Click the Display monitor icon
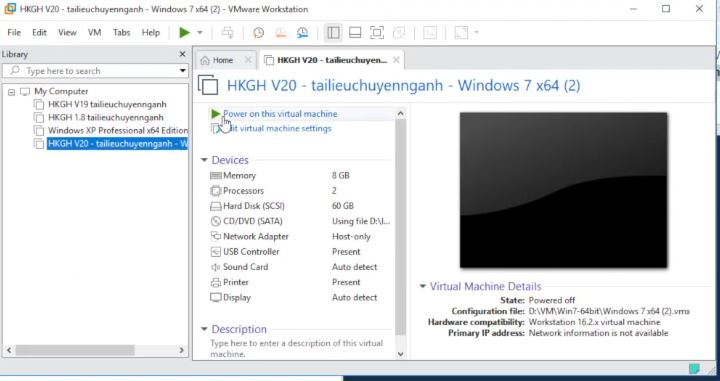Screen dimensions: 720x381 (215, 297)
